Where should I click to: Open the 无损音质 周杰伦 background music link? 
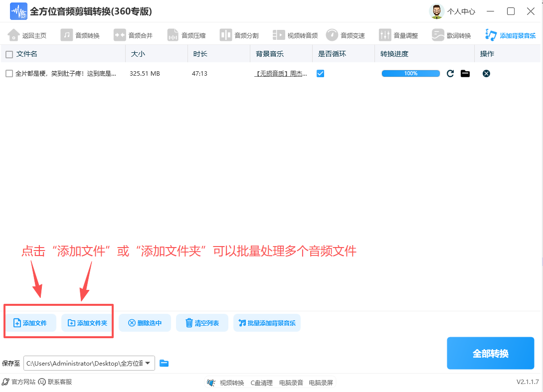(x=279, y=73)
